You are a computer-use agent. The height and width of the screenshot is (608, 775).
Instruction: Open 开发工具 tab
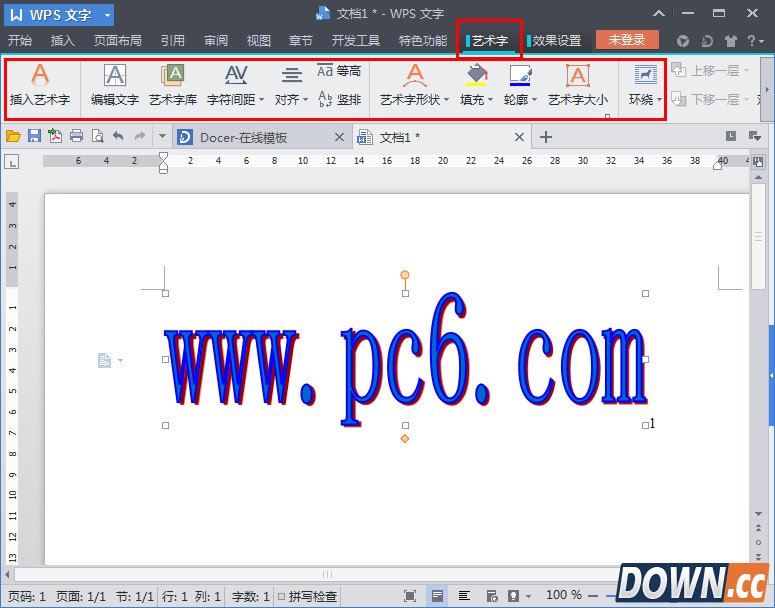355,41
